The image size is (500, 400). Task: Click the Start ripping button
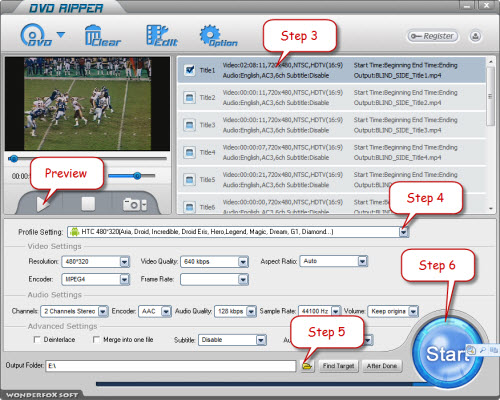447,353
